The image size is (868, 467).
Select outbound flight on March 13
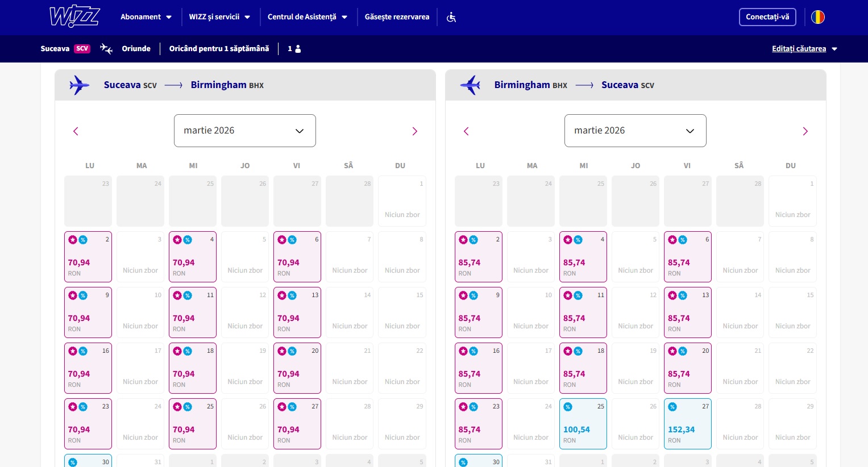tap(297, 312)
